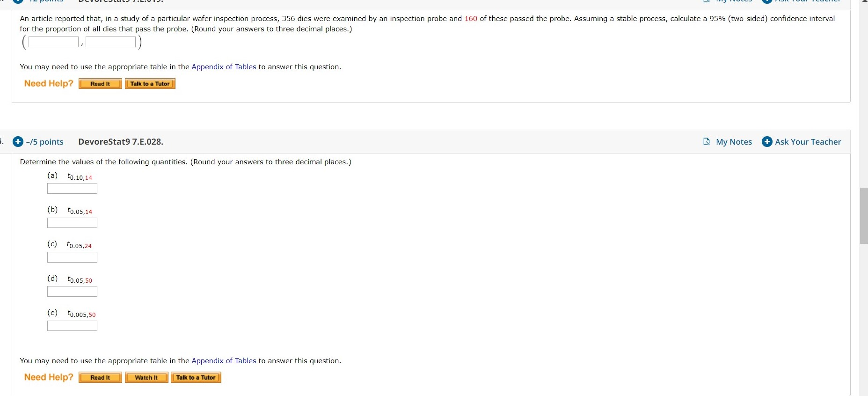Click Read It under problem 7.E.028
The image size is (868, 396).
click(x=100, y=377)
